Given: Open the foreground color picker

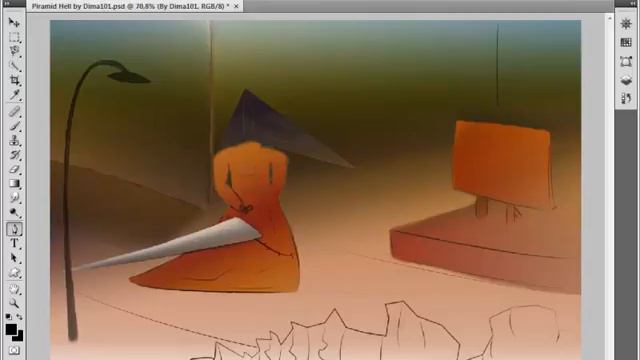Looking at the screenshot, I should pos(11,329).
